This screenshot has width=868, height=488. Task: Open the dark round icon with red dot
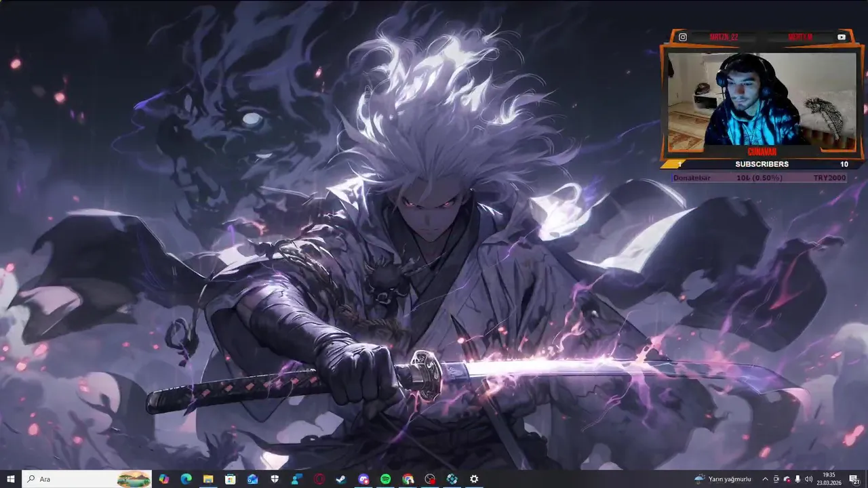tap(430, 479)
